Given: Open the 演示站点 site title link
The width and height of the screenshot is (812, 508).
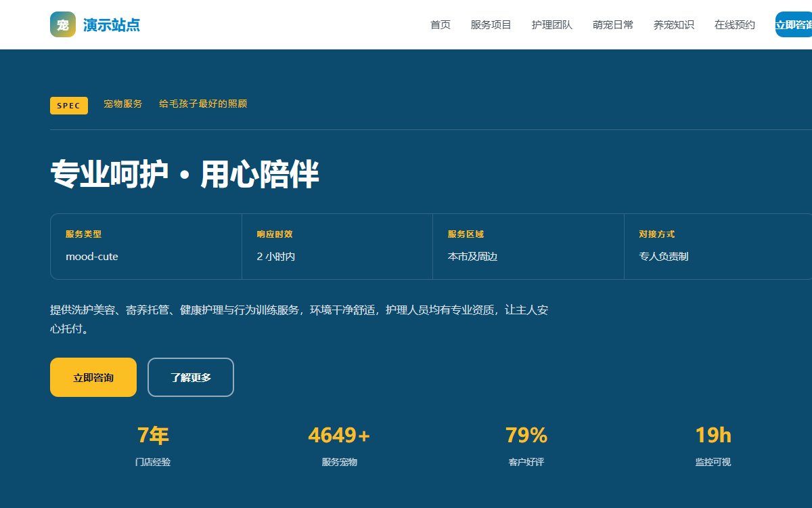Looking at the screenshot, I should coord(112,25).
